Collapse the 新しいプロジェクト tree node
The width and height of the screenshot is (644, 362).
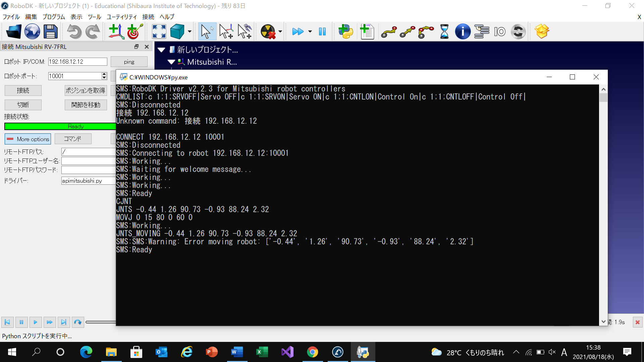coord(161,50)
